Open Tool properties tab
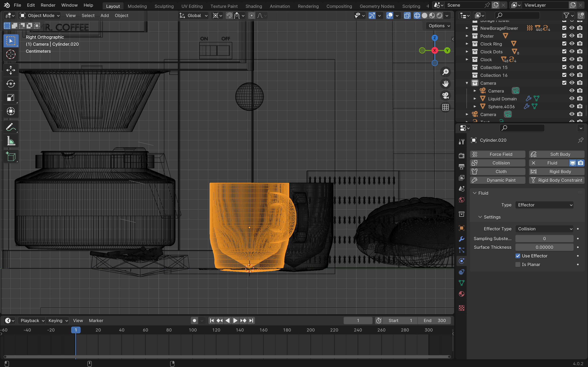Screen dimensions: 588x367 462,142
